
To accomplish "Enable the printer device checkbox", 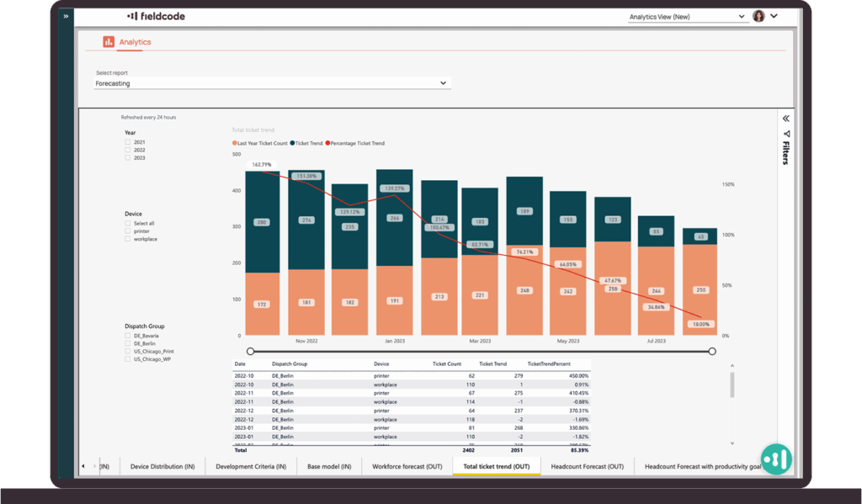I will (128, 231).
